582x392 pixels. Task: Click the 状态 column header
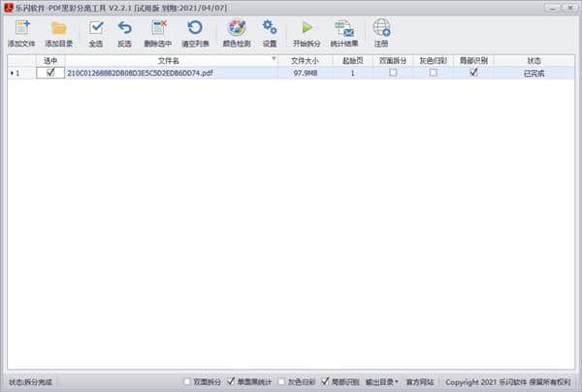pos(534,61)
